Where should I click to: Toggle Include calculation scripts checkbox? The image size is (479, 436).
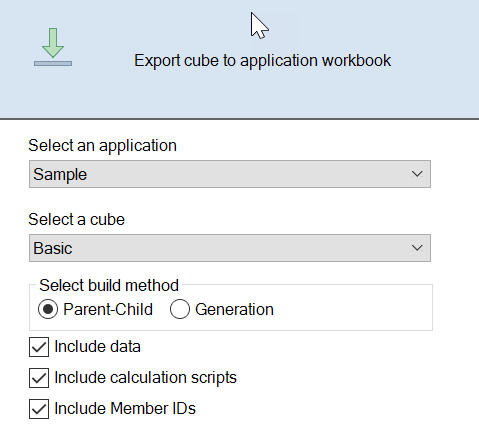(x=39, y=378)
